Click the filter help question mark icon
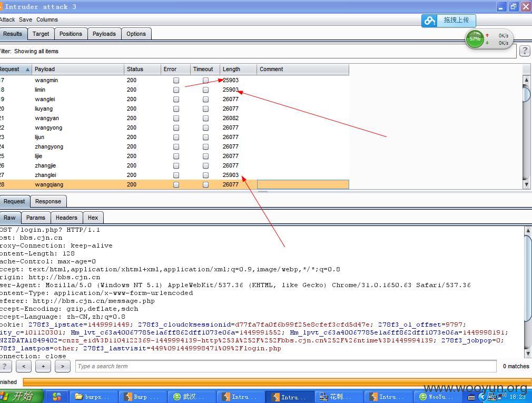The image size is (532, 403). click(x=525, y=51)
